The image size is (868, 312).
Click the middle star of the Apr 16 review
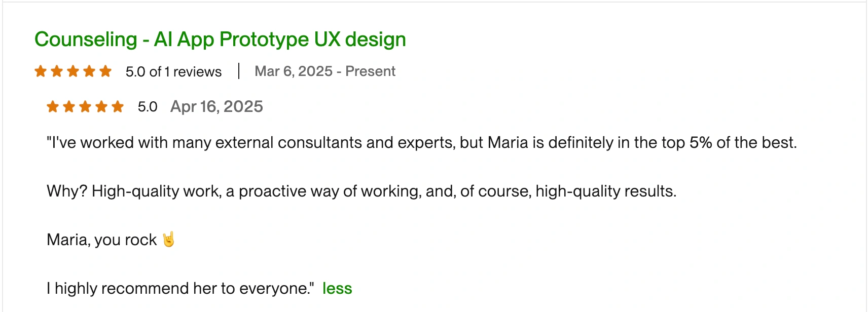coord(85,107)
